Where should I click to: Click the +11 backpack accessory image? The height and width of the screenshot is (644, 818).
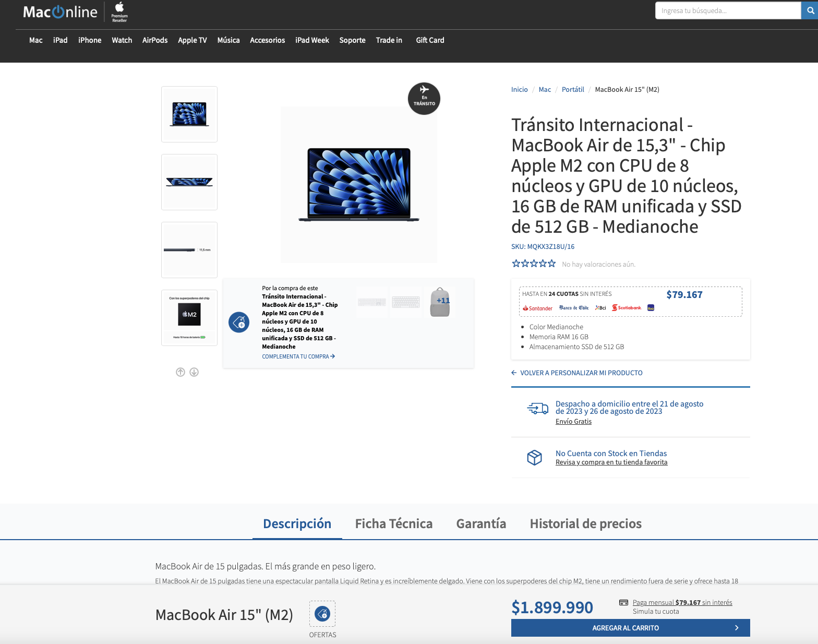tap(440, 302)
